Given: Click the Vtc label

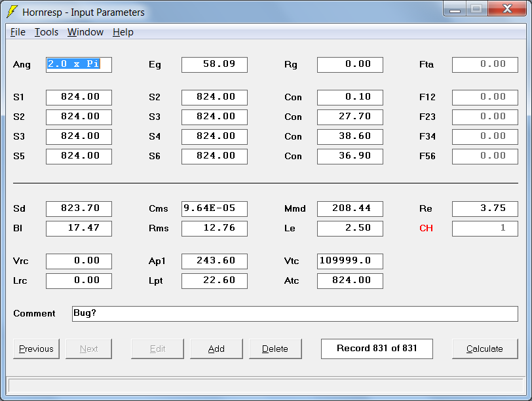Looking at the screenshot, I should (x=292, y=261).
